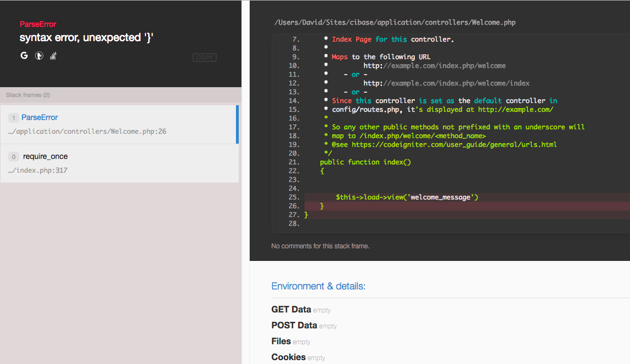This screenshot has width=630, height=364.
Task: Click the Environment & details heading
Action: 318,286
